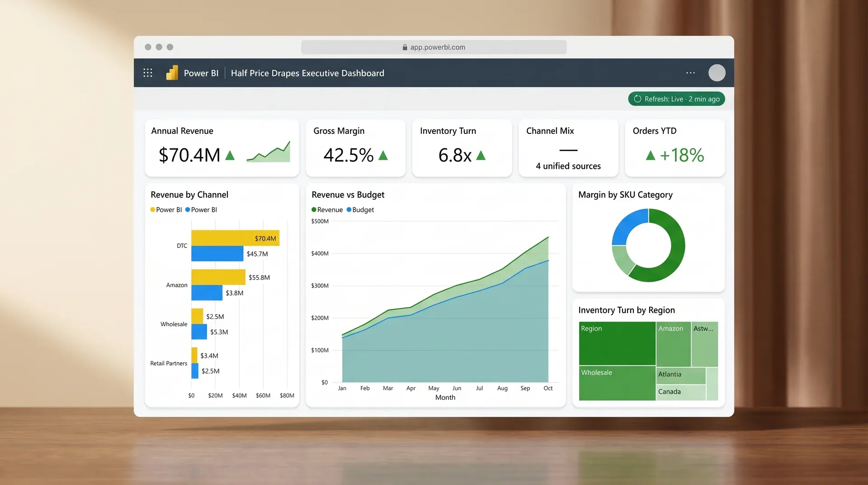The width and height of the screenshot is (868, 485).
Task: Select the Region treemap tile
Action: (617, 343)
